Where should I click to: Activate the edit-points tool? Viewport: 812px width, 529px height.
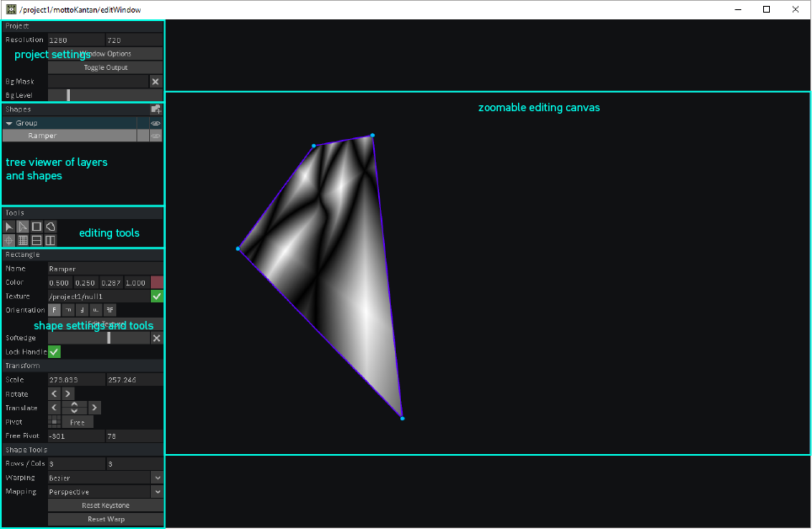(22, 226)
